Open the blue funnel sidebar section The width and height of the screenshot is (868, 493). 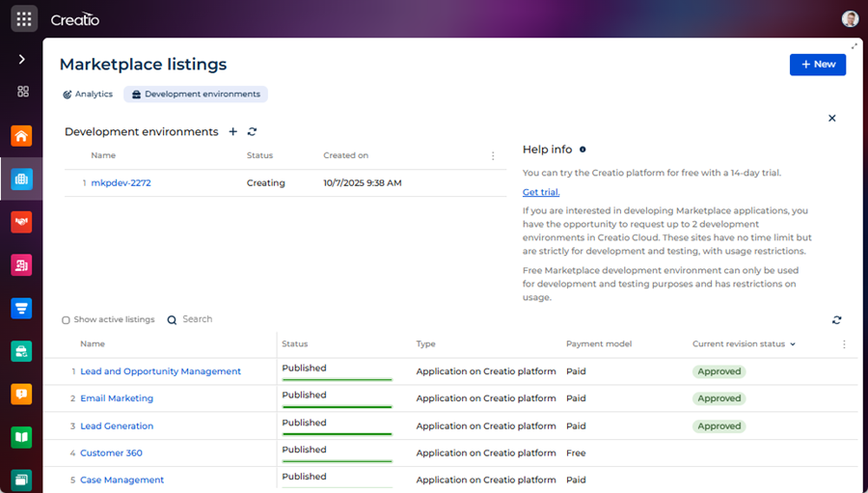pyautogui.click(x=21, y=308)
